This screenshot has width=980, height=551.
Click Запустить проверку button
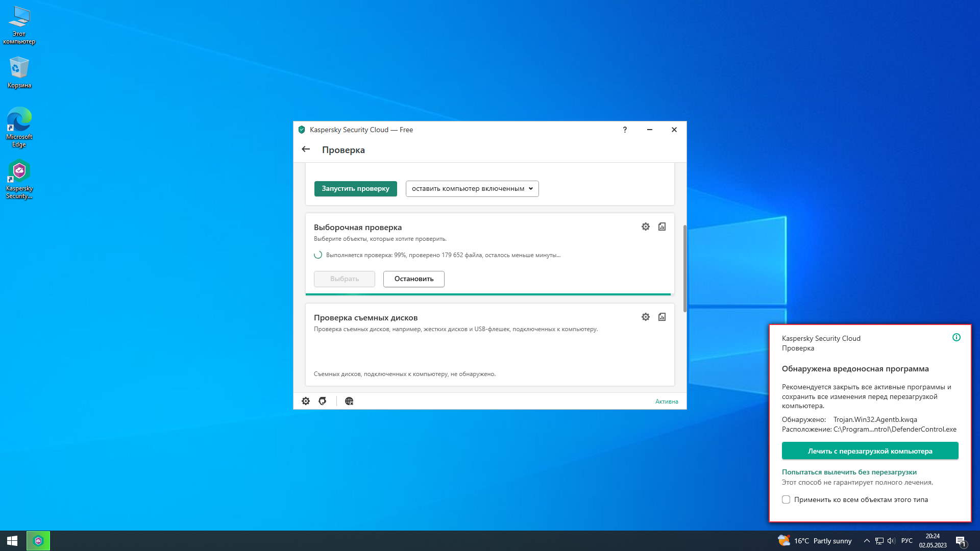[x=355, y=189]
